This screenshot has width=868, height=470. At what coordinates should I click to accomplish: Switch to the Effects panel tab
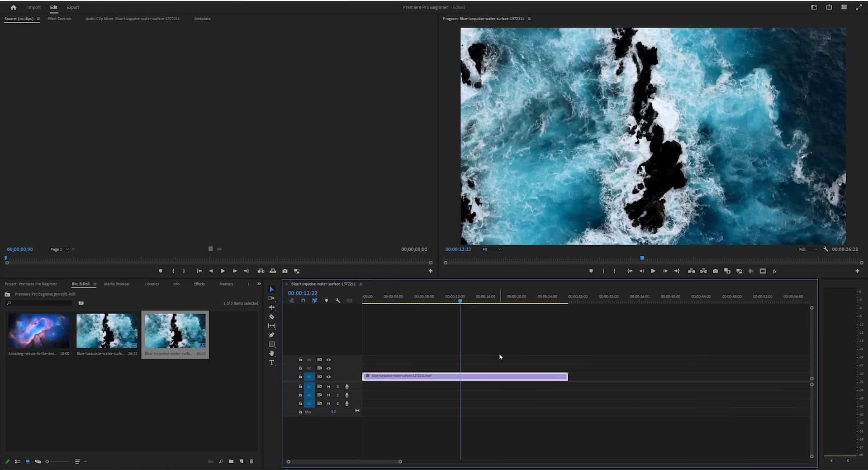(199, 284)
